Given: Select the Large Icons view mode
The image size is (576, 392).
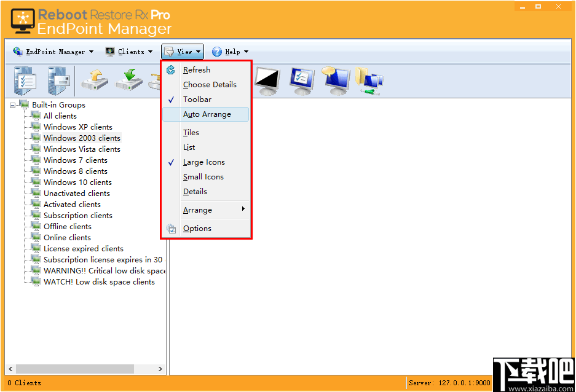Looking at the screenshot, I should coord(205,162).
